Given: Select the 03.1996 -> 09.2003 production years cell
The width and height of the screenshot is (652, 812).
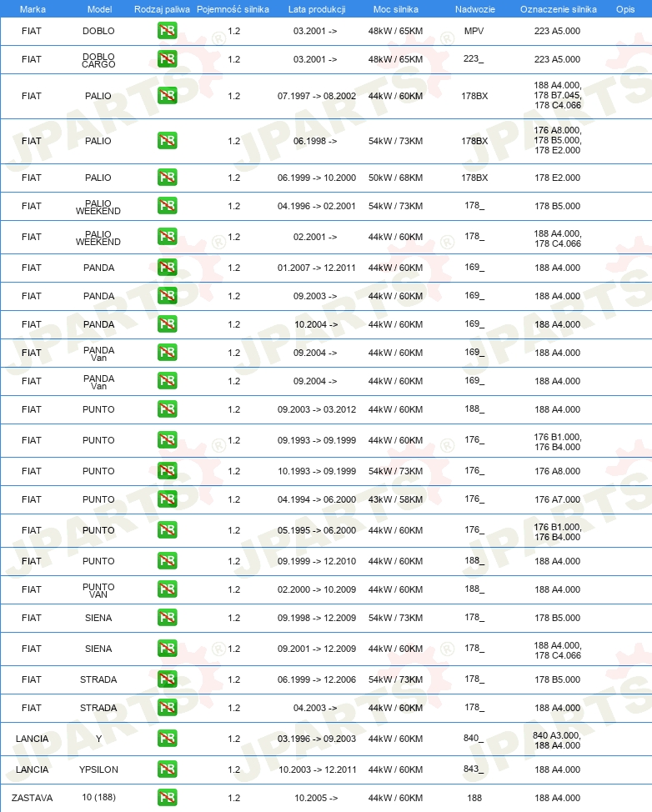Looking at the screenshot, I should point(317,739).
